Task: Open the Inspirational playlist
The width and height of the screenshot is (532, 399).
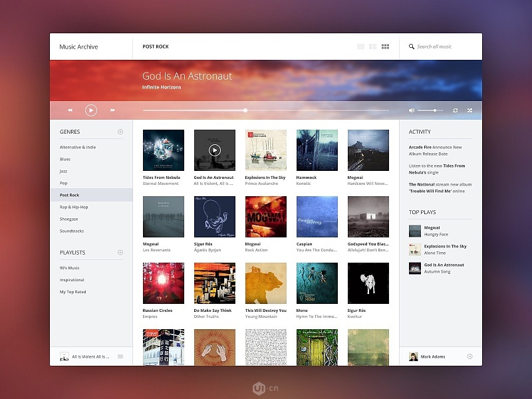Action: (x=72, y=280)
